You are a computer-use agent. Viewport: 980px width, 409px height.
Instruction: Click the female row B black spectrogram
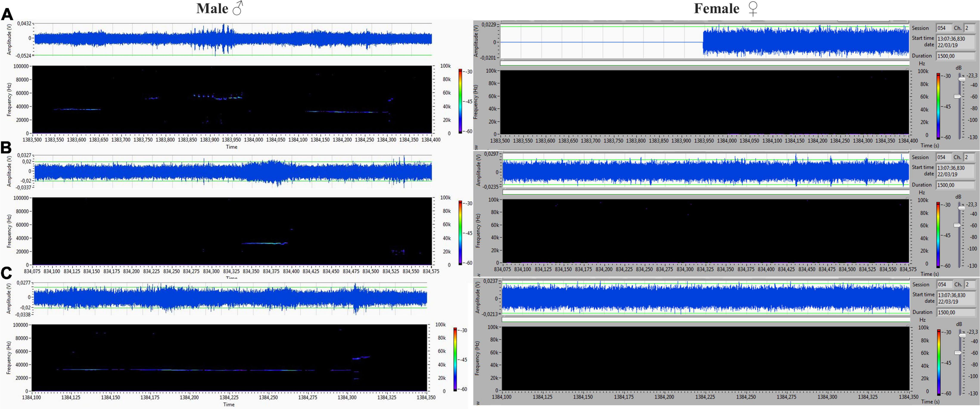[x=706, y=231]
